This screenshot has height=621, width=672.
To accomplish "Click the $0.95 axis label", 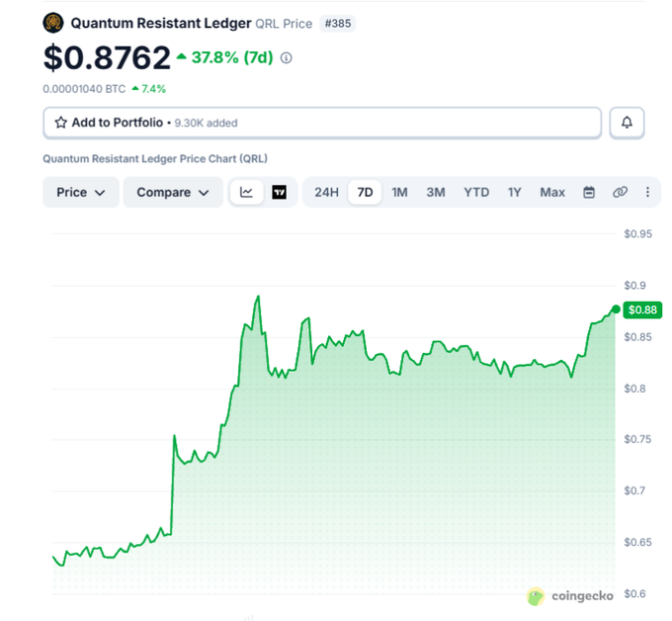I will [x=637, y=233].
